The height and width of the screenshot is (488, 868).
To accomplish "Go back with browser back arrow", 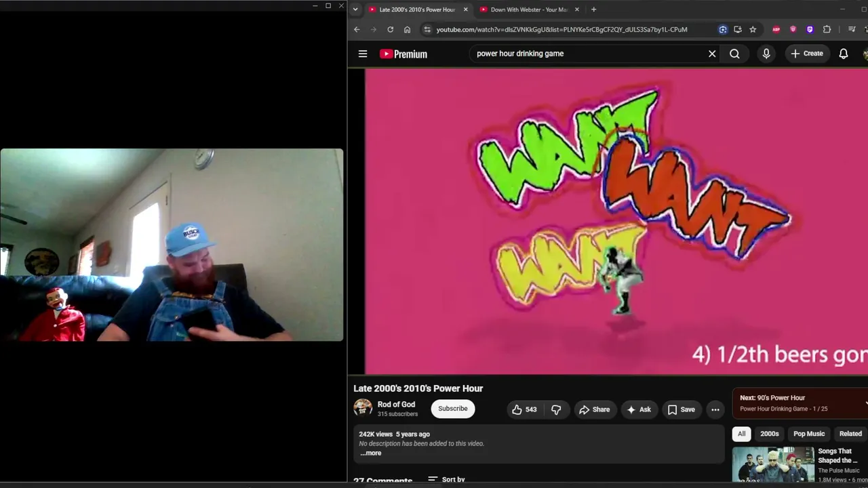I will pyautogui.click(x=357, y=29).
